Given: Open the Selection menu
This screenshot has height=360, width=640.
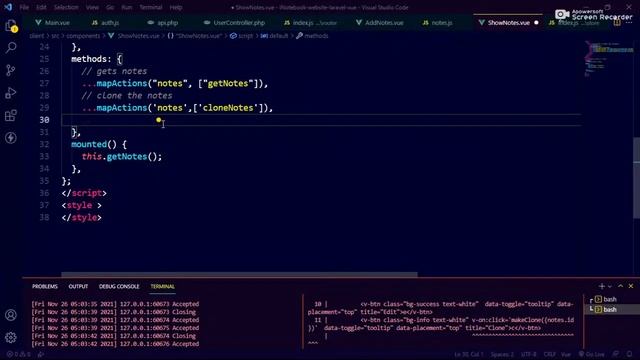Looking at the screenshot, I should point(66,7).
